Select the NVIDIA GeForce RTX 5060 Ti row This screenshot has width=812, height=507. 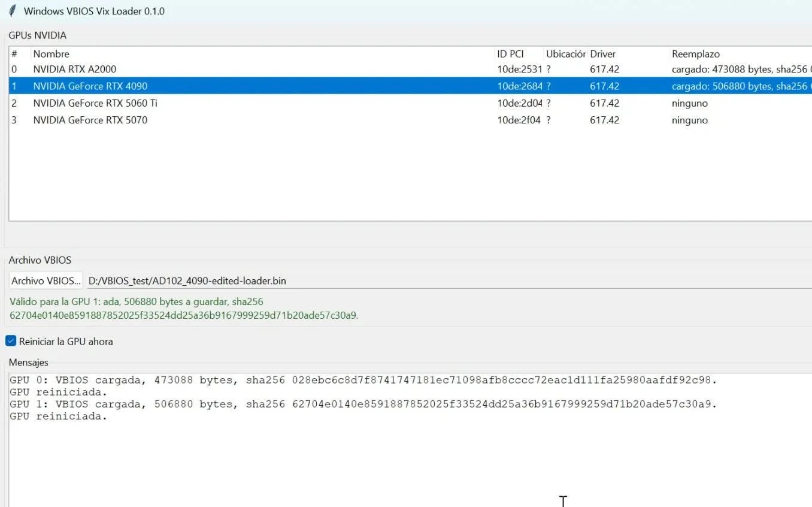pyautogui.click(x=410, y=103)
